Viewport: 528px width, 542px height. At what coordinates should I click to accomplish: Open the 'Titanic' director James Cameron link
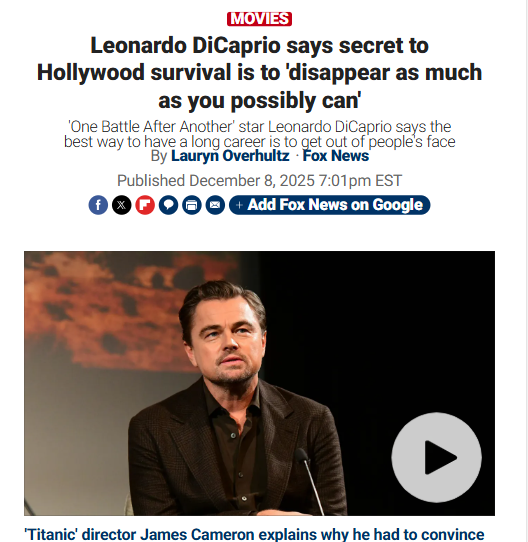point(254,534)
